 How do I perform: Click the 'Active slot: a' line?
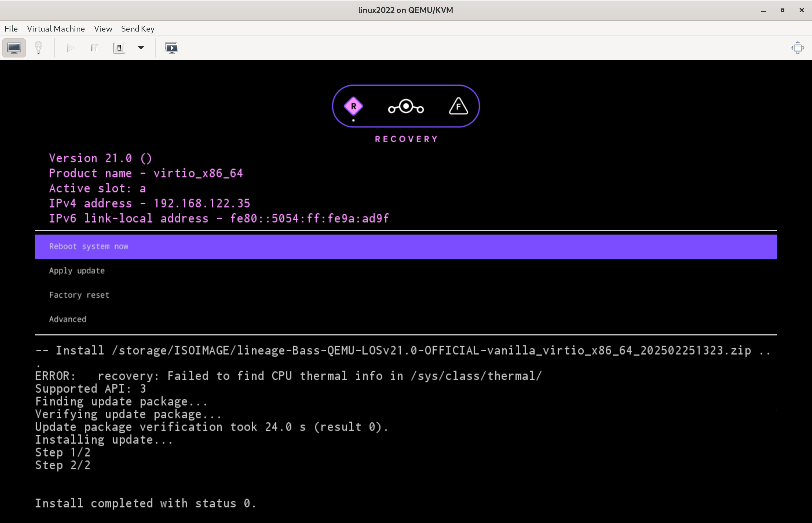point(98,189)
